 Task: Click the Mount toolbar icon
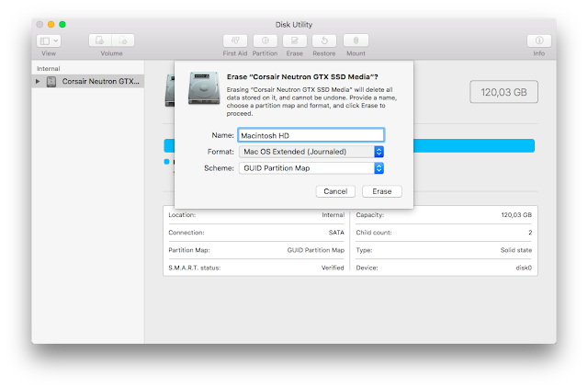(x=356, y=40)
